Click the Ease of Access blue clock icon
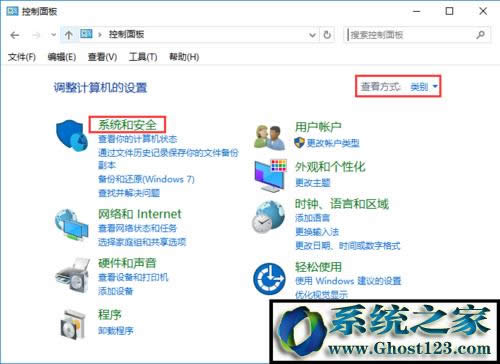Image resolution: width=500 pixels, height=364 pixels. [269, 279]
